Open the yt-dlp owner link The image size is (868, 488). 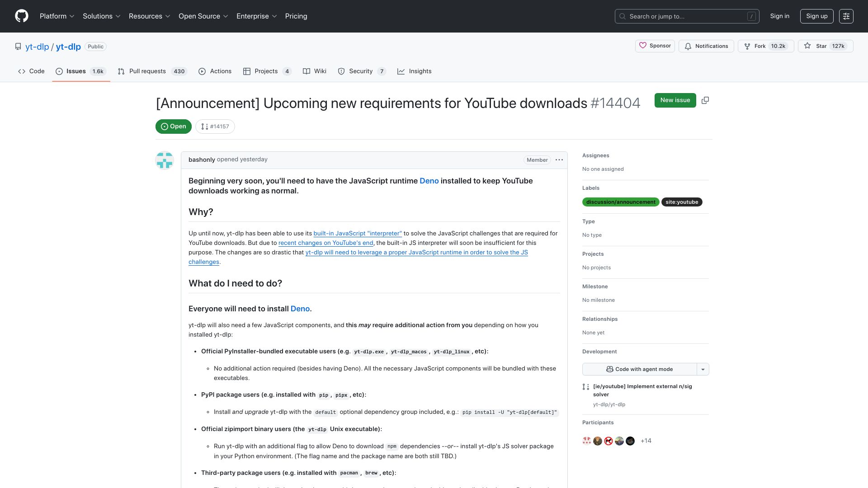pyautogui.click(x=37, y=47)
